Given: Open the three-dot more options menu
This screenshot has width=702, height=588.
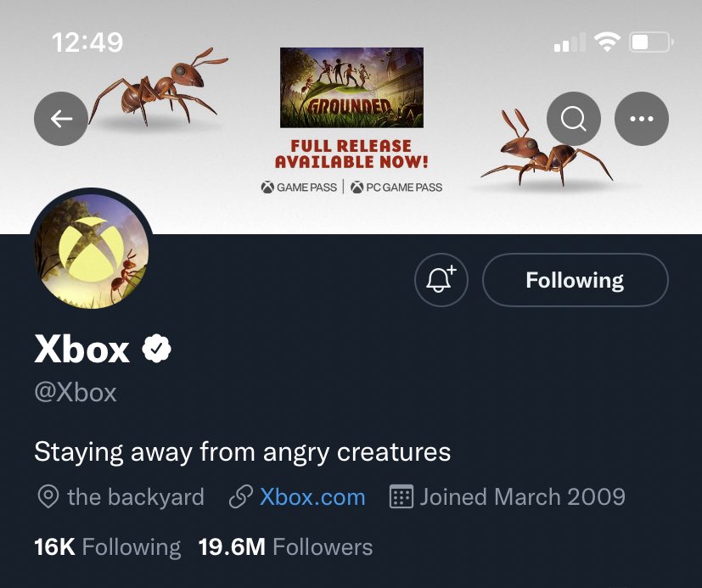Looking at the screenshot, I should click(642, 119).
